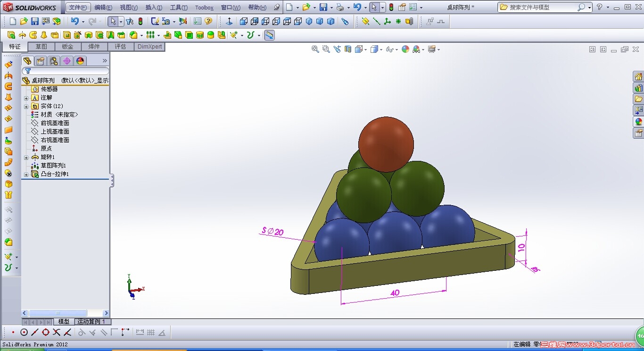Image resolution: width=644 pixels, height=351 pixels.
Task: Open the 窗口(W) menu
Action: (x=231, y=8)
